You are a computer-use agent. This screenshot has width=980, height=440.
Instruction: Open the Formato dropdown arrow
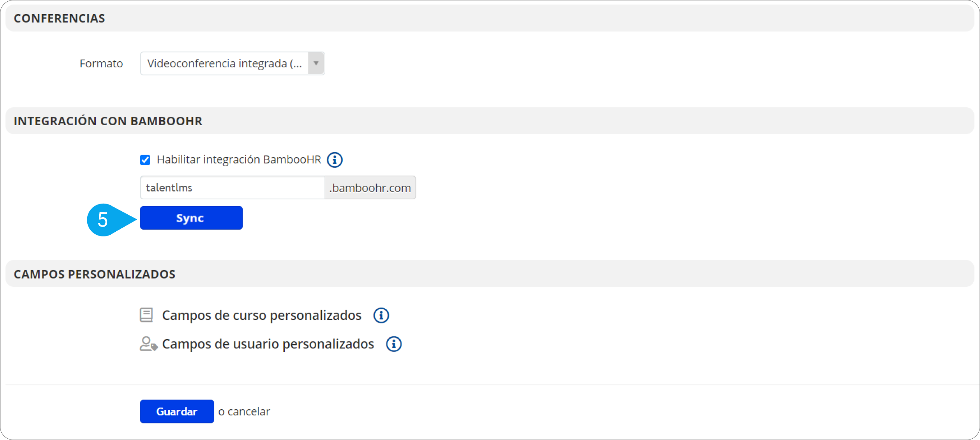(x=316, y=63)
